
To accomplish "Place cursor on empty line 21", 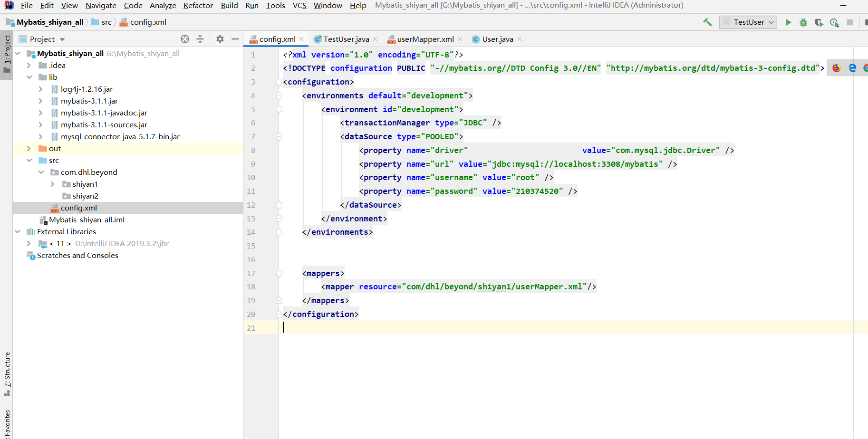I will coord(573,327).
